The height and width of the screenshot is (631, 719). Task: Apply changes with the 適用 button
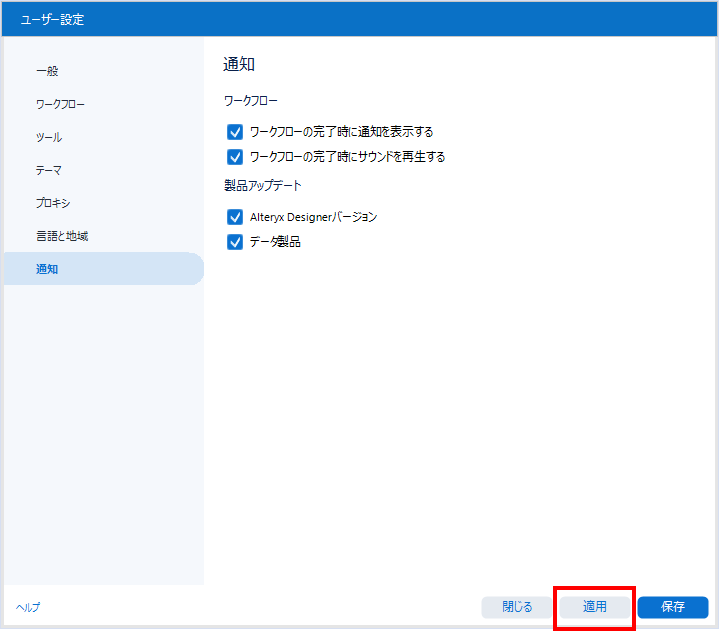(595, 607)
